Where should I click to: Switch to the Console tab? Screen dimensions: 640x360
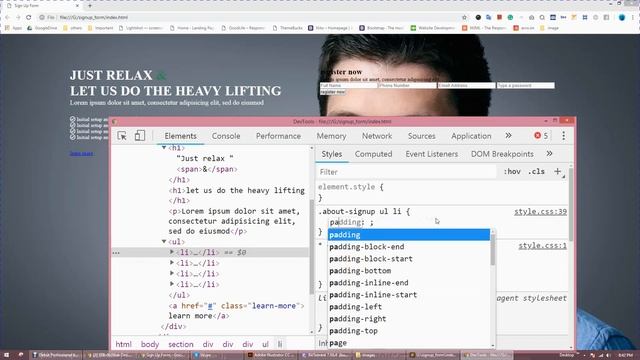pos(226,136)
